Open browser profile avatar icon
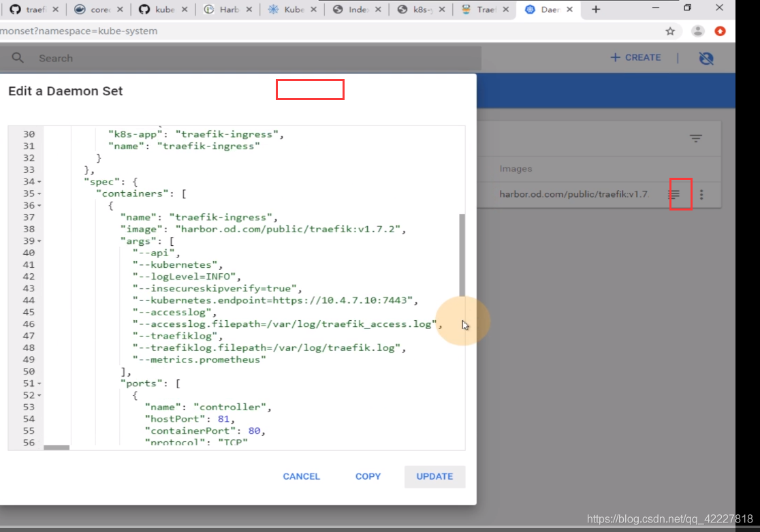This screenshot has width=760, height=532. [x=697, y=31]
